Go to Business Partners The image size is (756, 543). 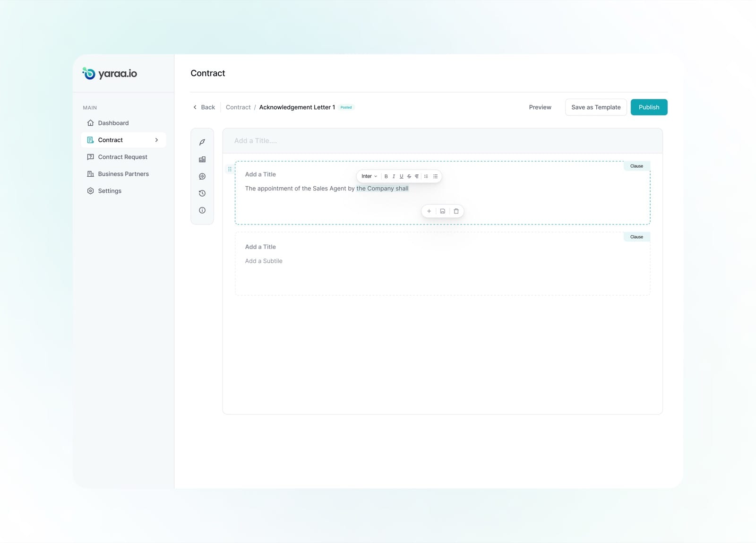click(123, 174)
